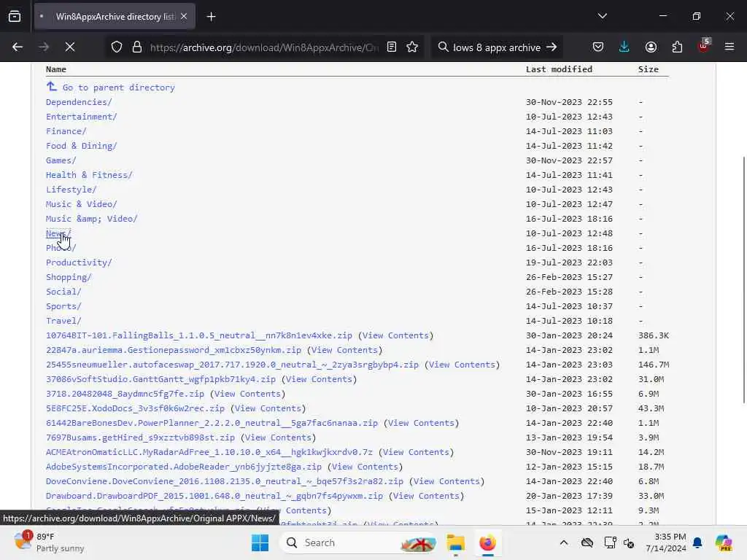
Task: Open the Music &amp; Video/ folder
Action: click(x=91, y=219)
